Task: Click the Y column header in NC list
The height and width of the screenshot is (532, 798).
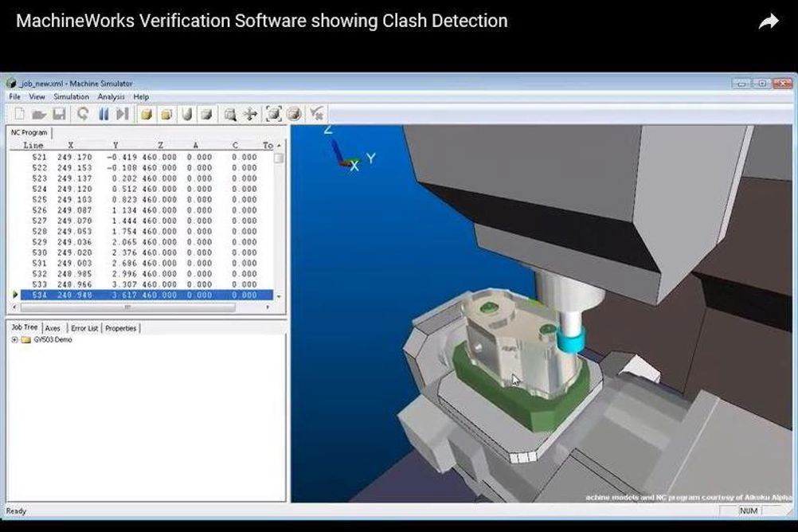Action: (115, 146)
